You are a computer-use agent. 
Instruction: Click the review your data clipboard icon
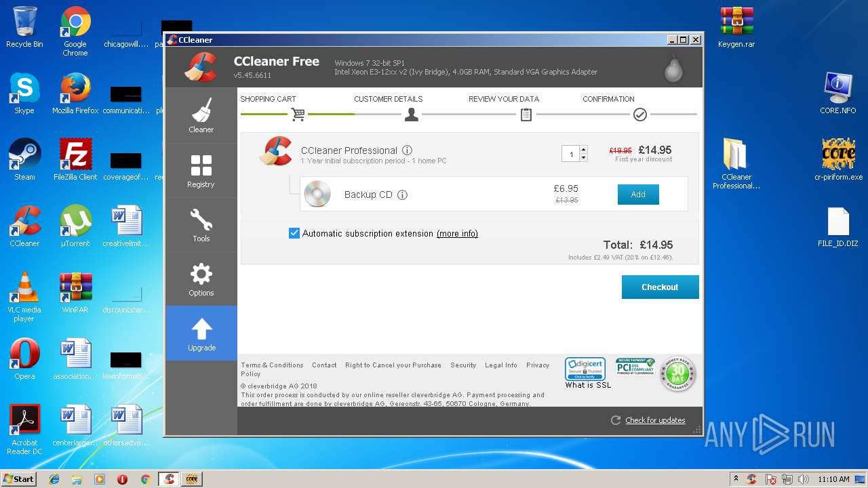(526, 115)
